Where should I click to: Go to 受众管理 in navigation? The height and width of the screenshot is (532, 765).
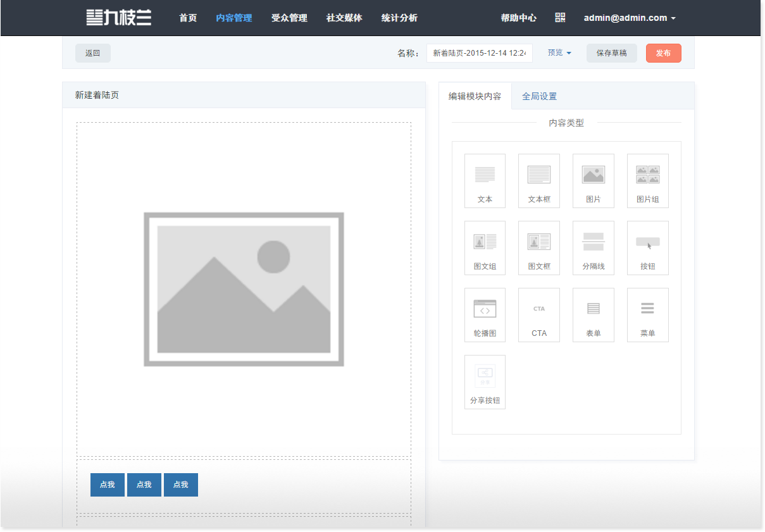(x=289, y=18)
